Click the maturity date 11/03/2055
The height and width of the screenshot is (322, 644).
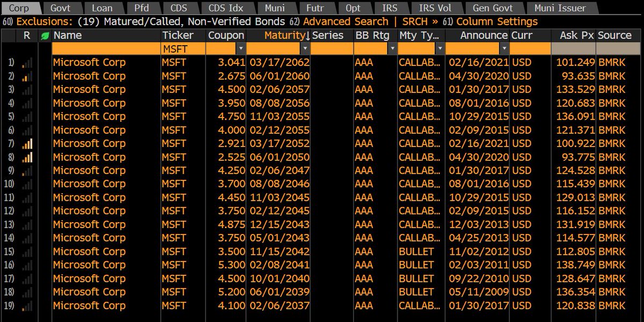279,116
